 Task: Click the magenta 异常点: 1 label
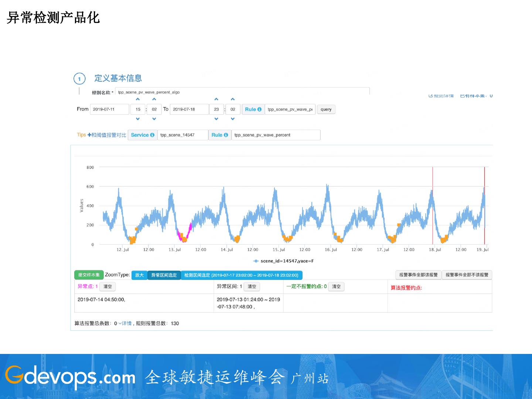88,286
